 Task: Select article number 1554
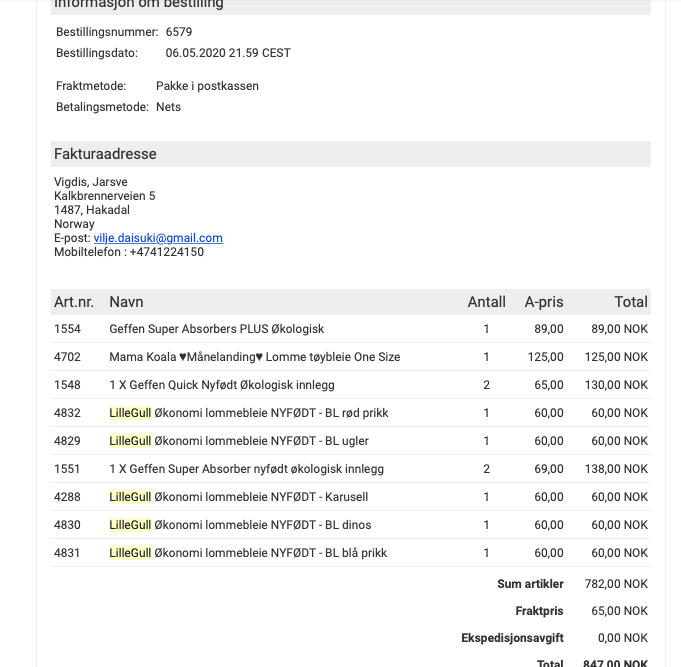click(x=67, y=329)
